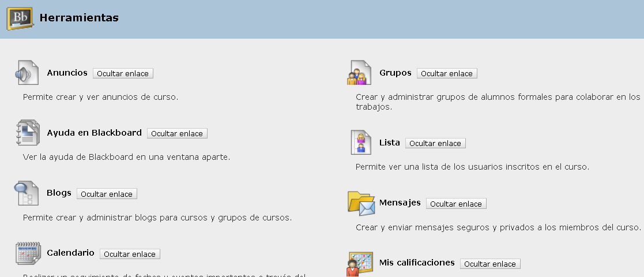This screenshot has height=277, width=644.
Task: Open the Grupos people icon
Action: 359,73
